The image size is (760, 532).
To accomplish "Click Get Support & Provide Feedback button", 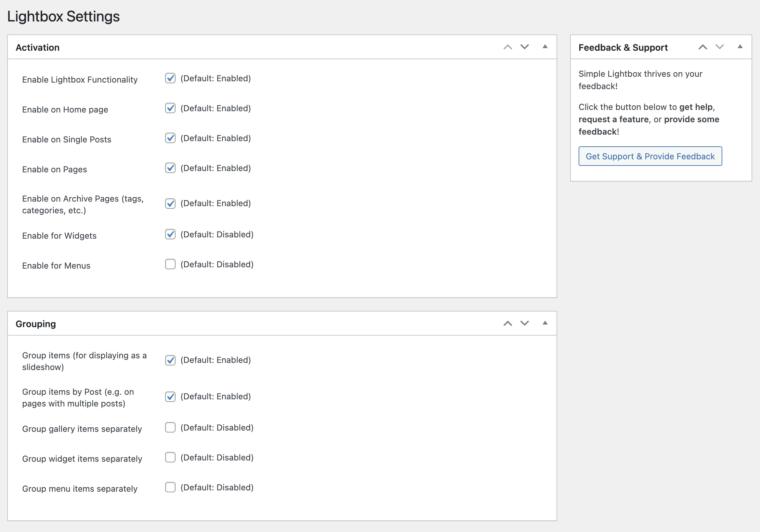I will [x=650, y=156].
